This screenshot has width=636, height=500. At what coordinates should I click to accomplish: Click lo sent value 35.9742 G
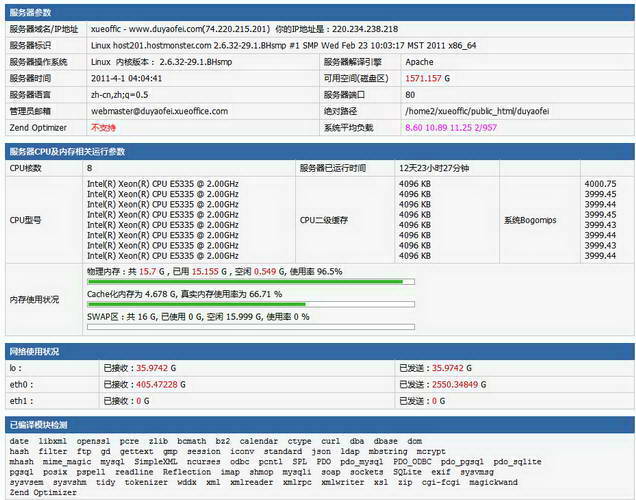point(451,368)
